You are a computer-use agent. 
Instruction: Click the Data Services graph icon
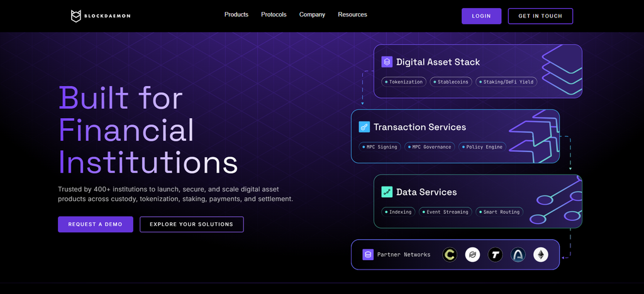point(387,192)
